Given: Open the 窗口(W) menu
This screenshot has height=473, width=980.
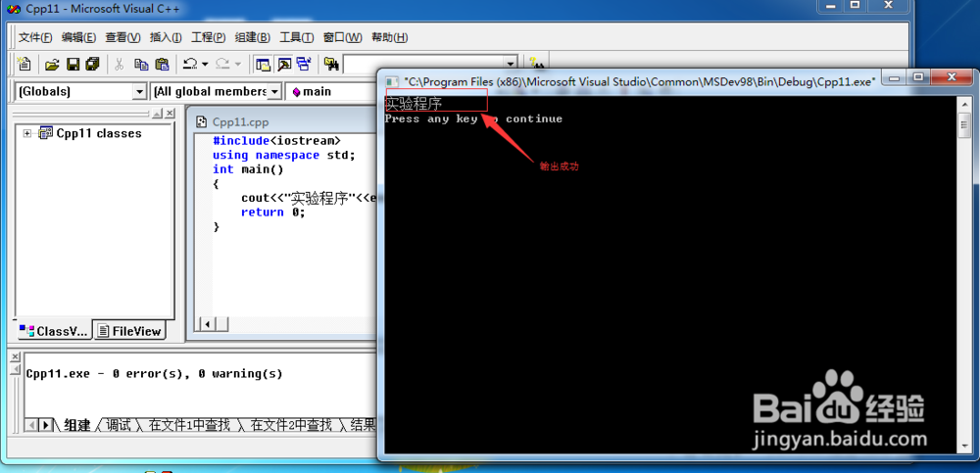Looking at the screenshot, I should tap(342, 37).
